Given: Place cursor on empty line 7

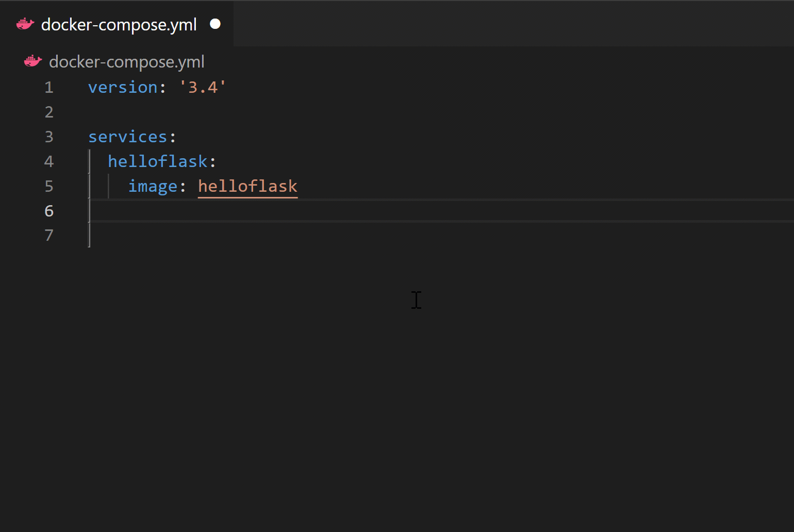Looking at the screenshot, I should point(155,236).
